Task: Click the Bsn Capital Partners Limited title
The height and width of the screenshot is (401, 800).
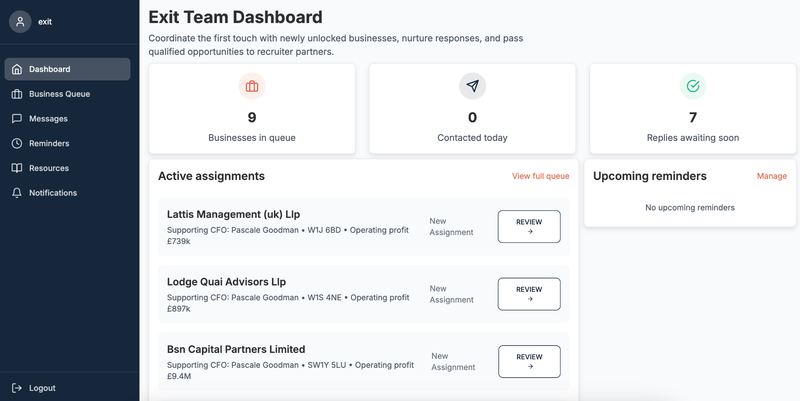Action: (236, 349)
